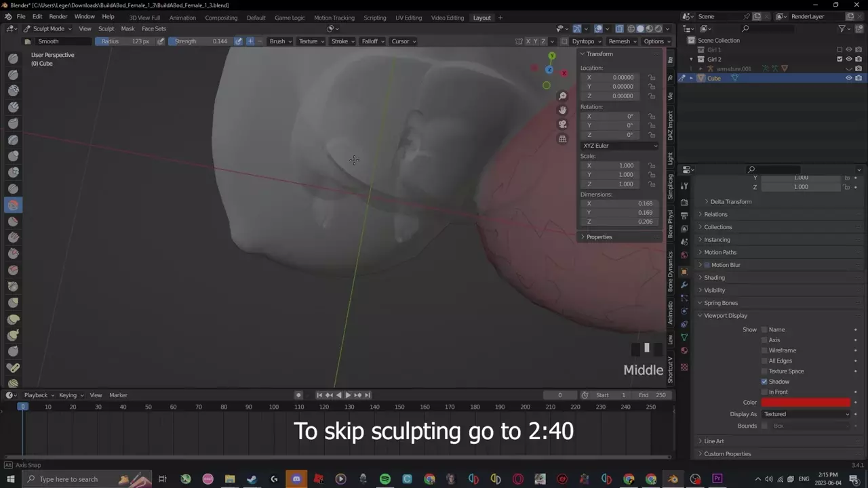Open the Sculpt Mode dropdown
The height and width of the screenshot is (488, 868).
pos(47,28)
